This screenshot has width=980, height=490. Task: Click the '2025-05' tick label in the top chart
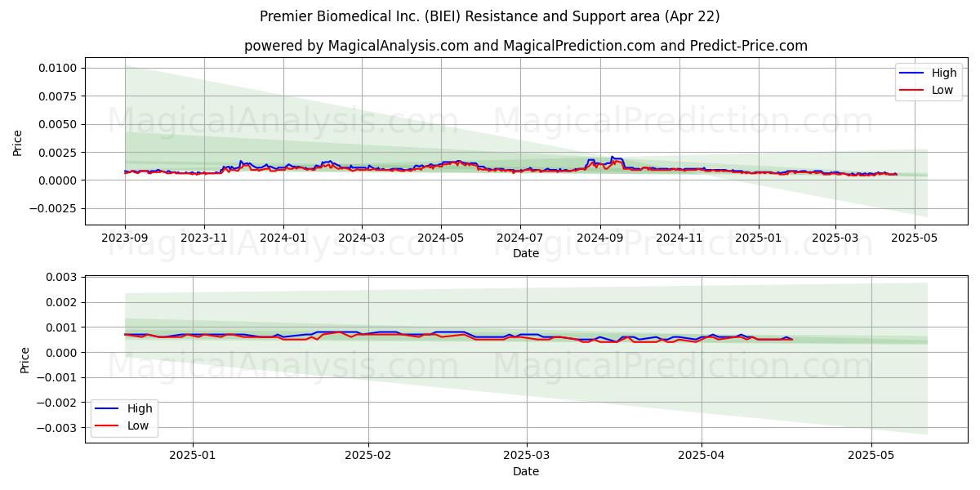point(915,237)
